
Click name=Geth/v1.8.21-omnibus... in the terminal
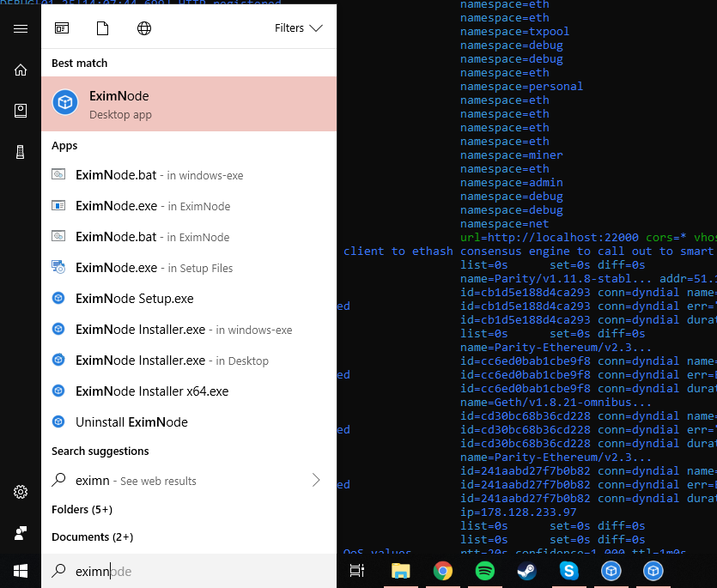(556, 403)
